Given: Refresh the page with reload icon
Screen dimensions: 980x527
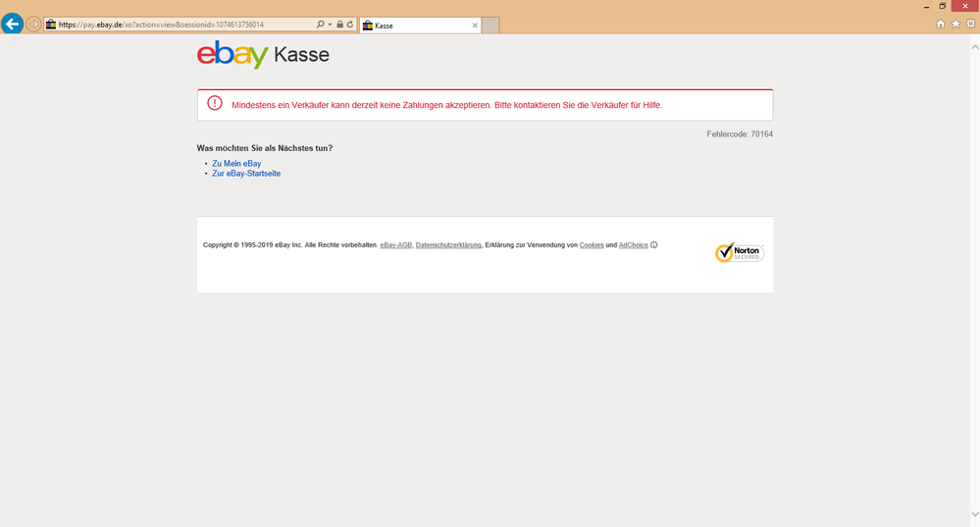Looking at the screenshot, I should [350, 25].
